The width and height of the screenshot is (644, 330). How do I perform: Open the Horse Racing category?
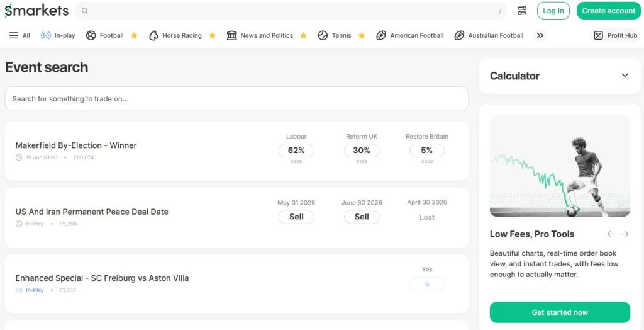click(175, 35)
